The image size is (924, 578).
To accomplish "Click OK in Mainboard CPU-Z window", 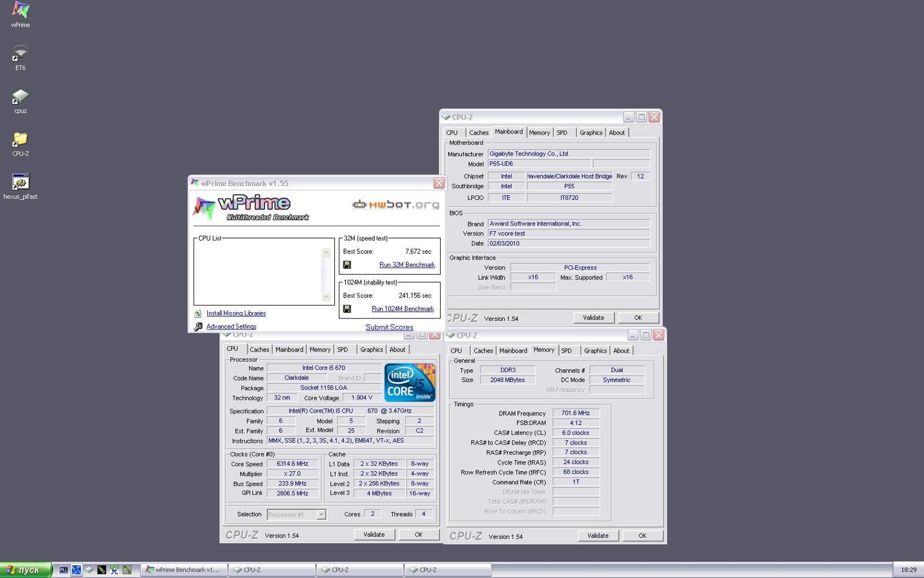I will tap(638, 317).
